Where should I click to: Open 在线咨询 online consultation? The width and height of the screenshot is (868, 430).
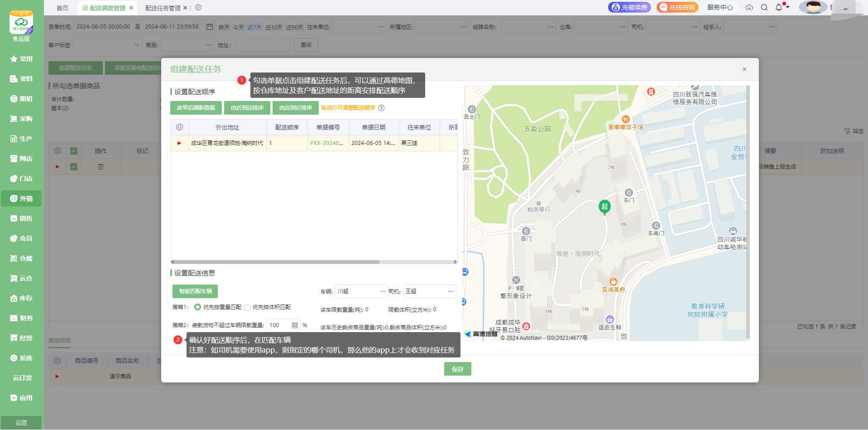tap(677, 7)
